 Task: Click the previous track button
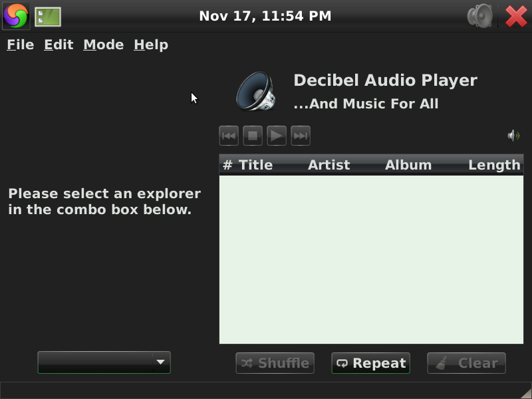click(x=229, y=136)
